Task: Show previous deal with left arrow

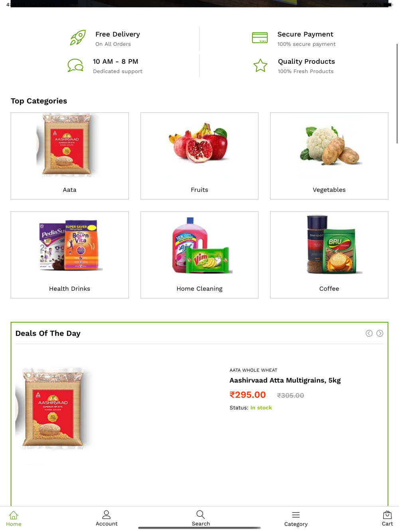Action: pyautogui.click(x=369, y=333)
